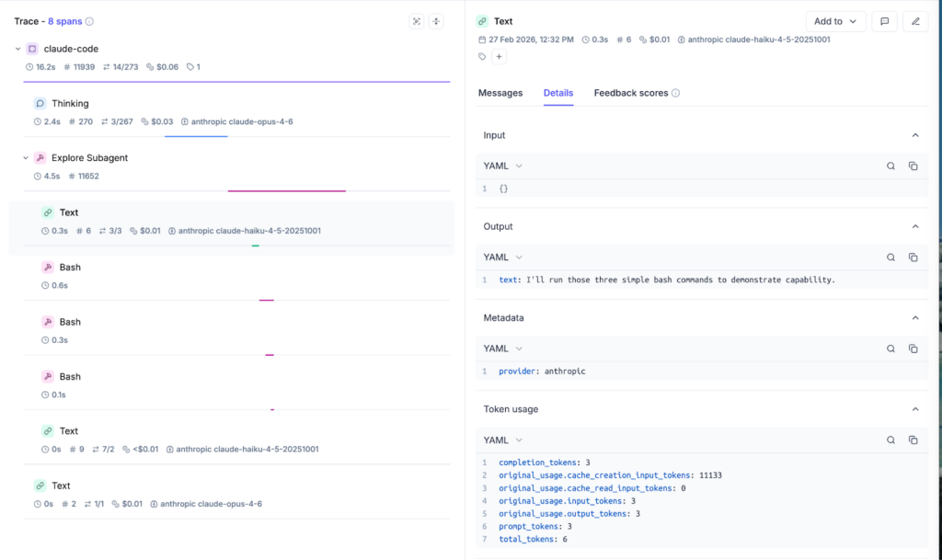
Task: Open the comments icon button
Action: tap(884, 21)
